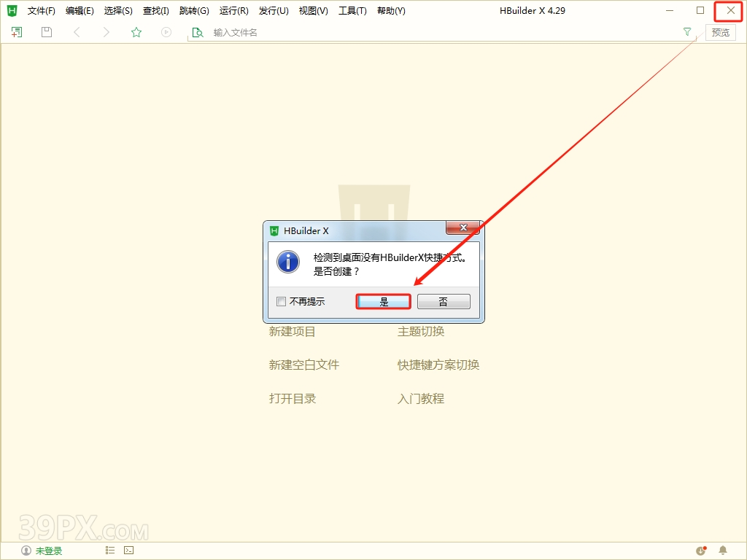This screenshot has height=560, width=747.
Task: Open the 编辑(E) menu
Action: (80, 10)
